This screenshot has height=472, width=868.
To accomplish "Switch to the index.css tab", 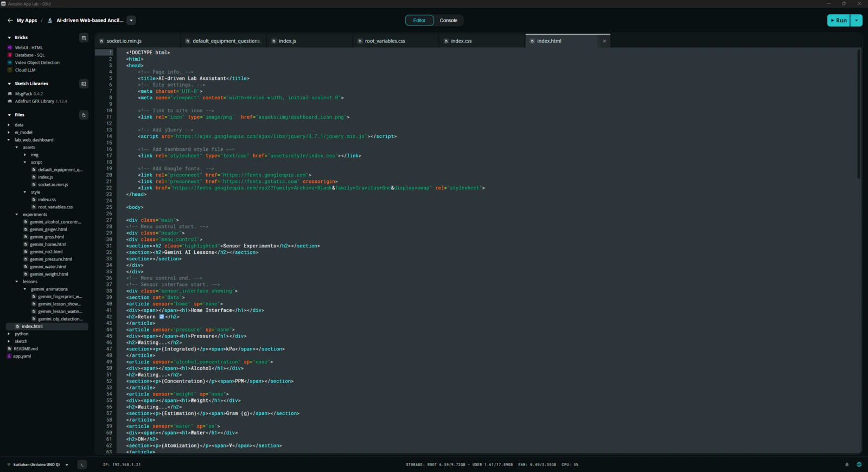I will [x=482, y=41].
